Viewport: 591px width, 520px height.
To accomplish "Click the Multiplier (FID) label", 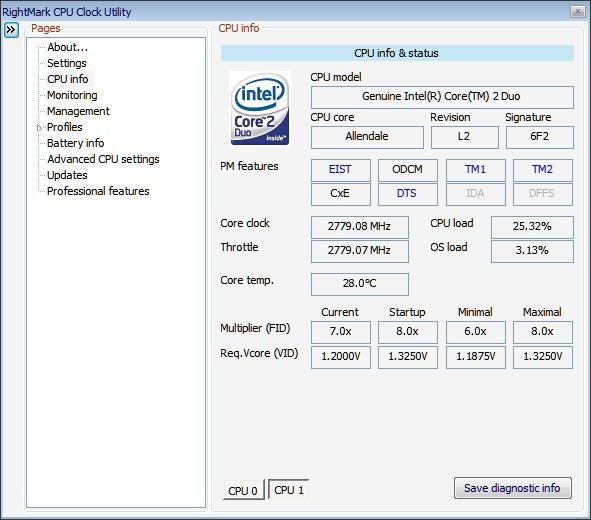I will click(255, 328).
